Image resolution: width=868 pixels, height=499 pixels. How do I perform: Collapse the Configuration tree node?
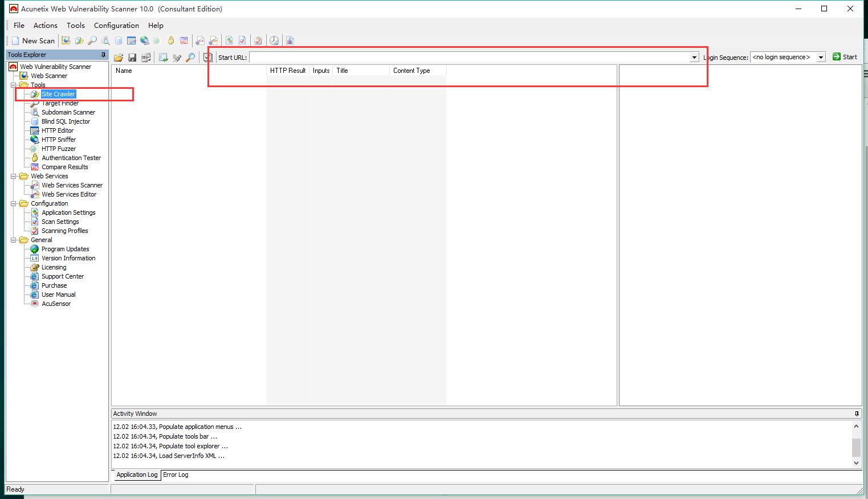14,203
